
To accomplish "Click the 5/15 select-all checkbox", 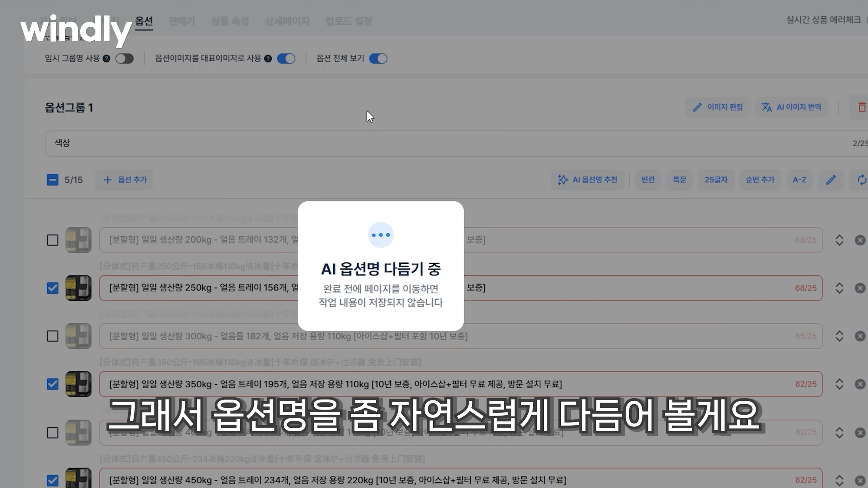I will (52, 179).
